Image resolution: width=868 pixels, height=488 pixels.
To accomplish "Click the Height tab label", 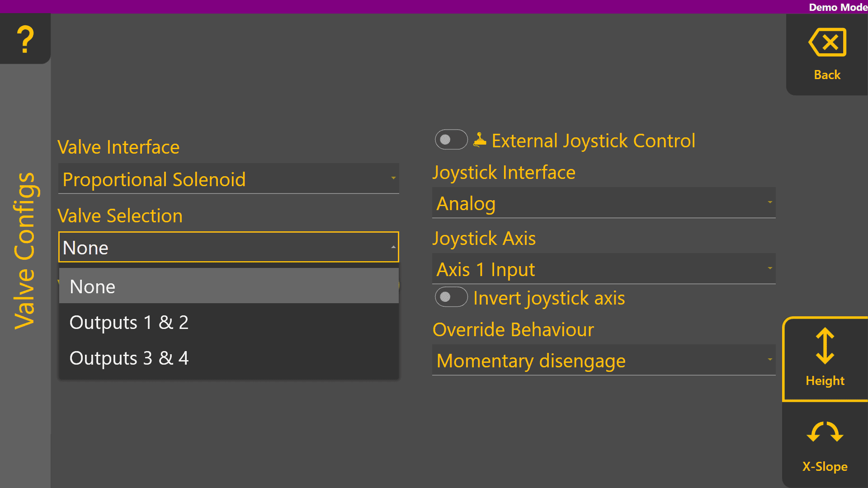I will tap(825, 380).
